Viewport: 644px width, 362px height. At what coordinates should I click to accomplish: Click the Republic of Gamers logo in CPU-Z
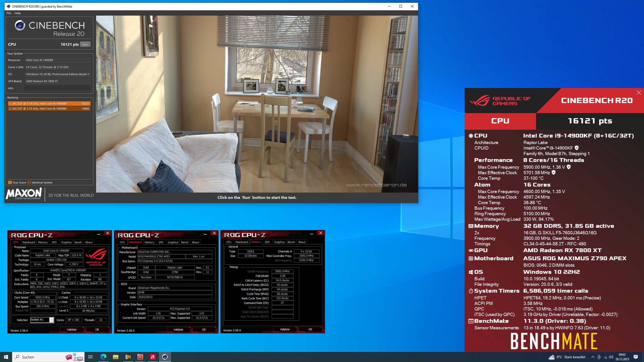(x=96, y=257)
